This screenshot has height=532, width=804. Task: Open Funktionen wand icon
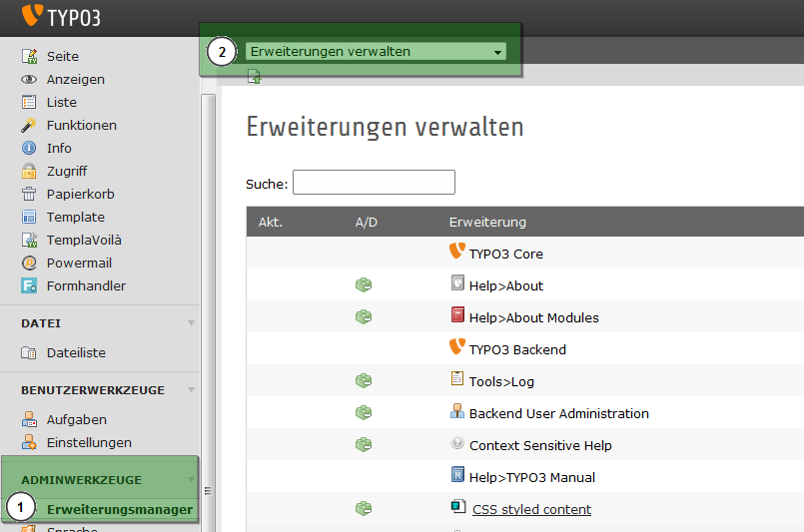tap(29, 125)
